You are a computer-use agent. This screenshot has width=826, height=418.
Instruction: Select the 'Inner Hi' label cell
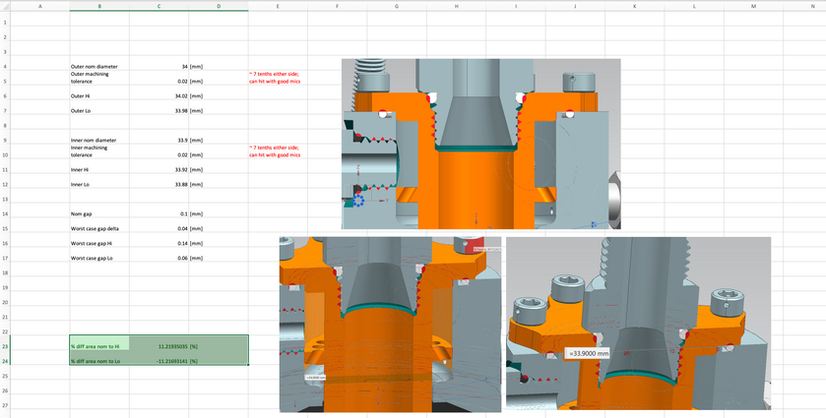[x=99, y=170]
